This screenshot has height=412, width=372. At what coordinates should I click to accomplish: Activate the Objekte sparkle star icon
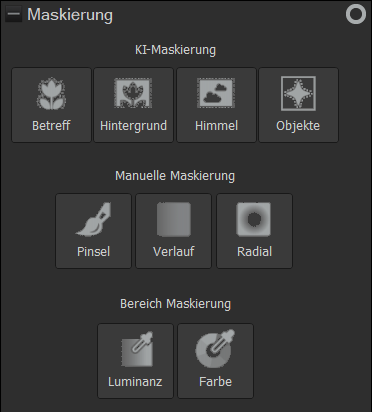point(298,93)
